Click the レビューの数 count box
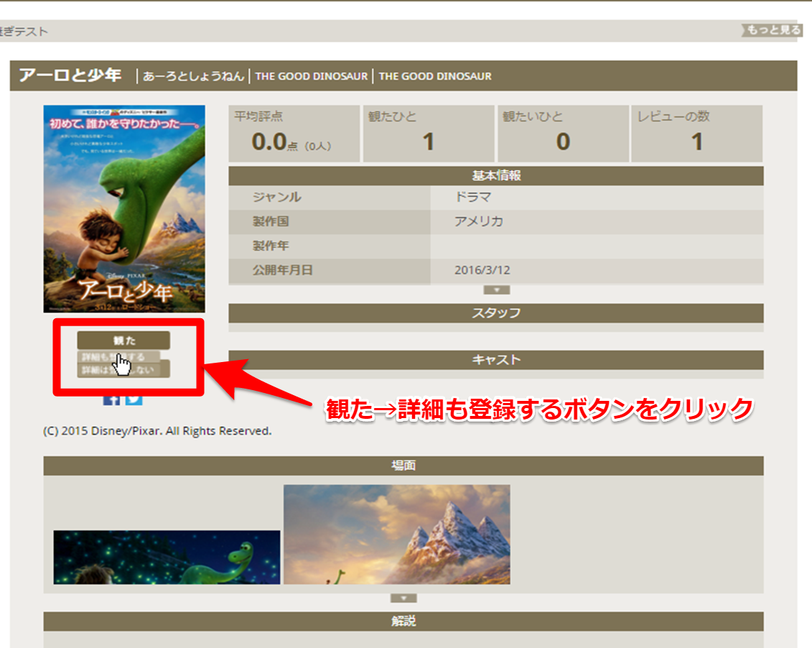This screenshot has height=648, width=812. [696, 134]
